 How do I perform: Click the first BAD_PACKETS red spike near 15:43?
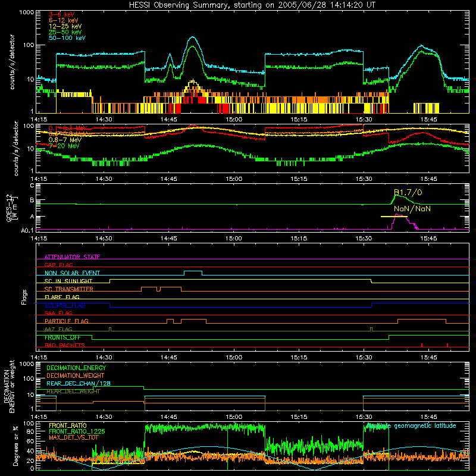tap(422, 345)
